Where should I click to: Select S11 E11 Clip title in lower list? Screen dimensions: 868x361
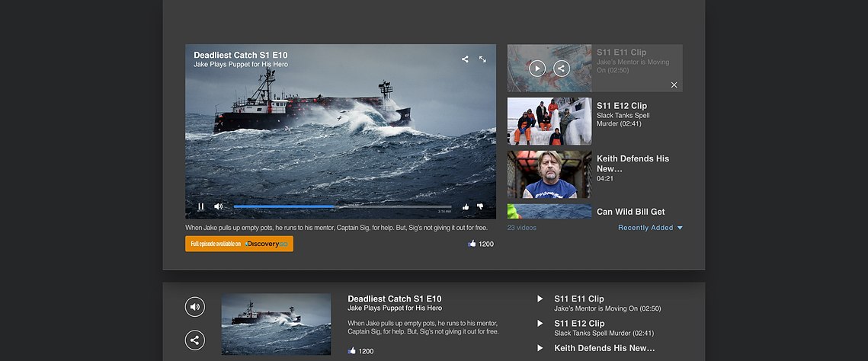tap(579, 299)
